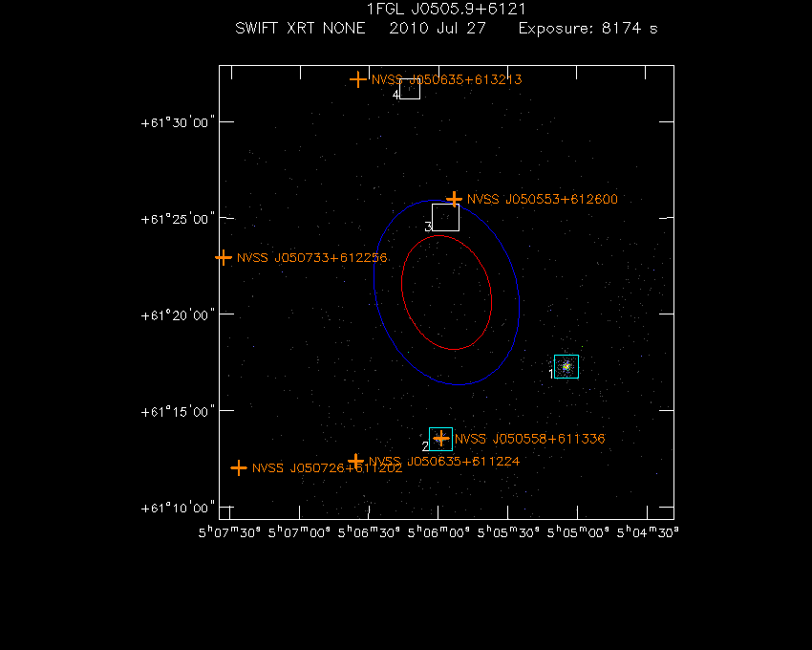Click the NVSS J050726+611202 label
The height and width of the screenshot is (650, 812).
point(328,468)
